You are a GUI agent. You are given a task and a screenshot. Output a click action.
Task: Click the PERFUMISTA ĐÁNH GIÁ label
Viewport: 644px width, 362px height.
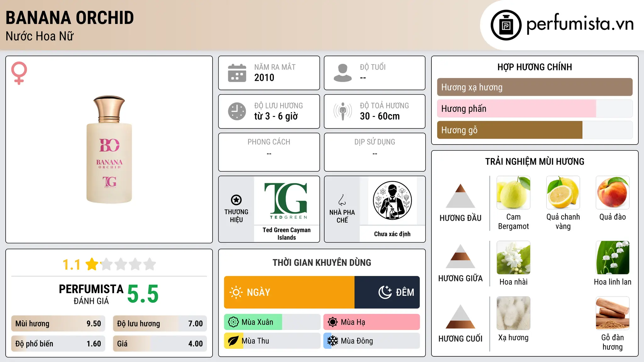91,294
